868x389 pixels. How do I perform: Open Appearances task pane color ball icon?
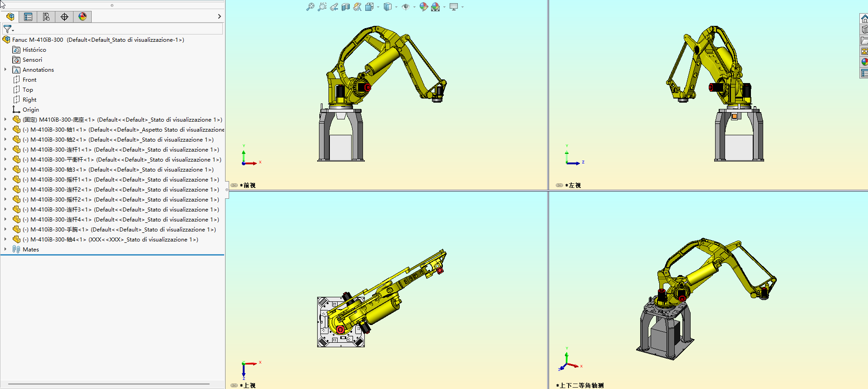coord(864,62)
